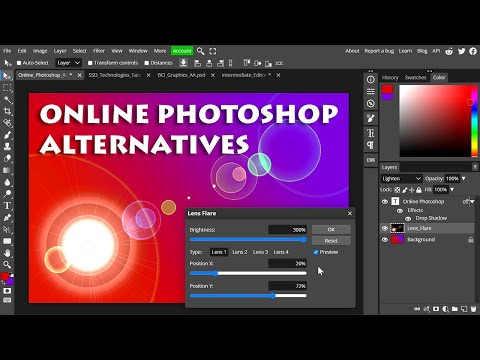Select the Crop tool
Viewport: 480px width, 360px height.
click(7, 111)
